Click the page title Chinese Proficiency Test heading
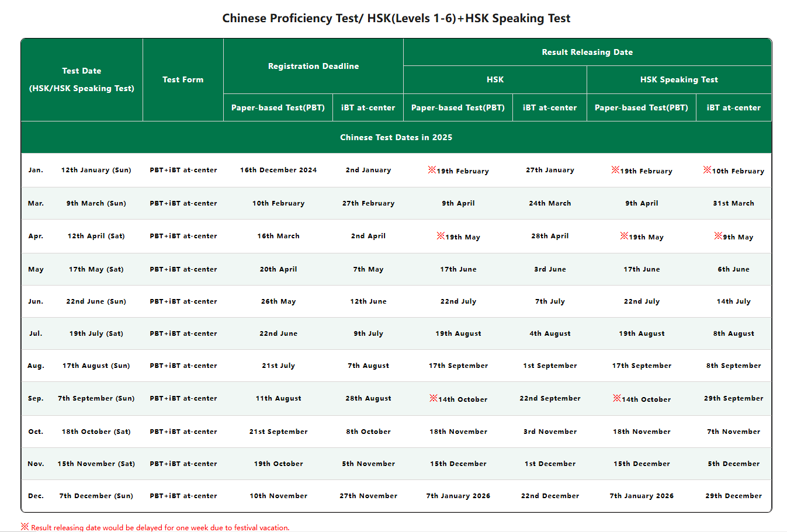This screenshot has height=532, width=787. (396, 19)
